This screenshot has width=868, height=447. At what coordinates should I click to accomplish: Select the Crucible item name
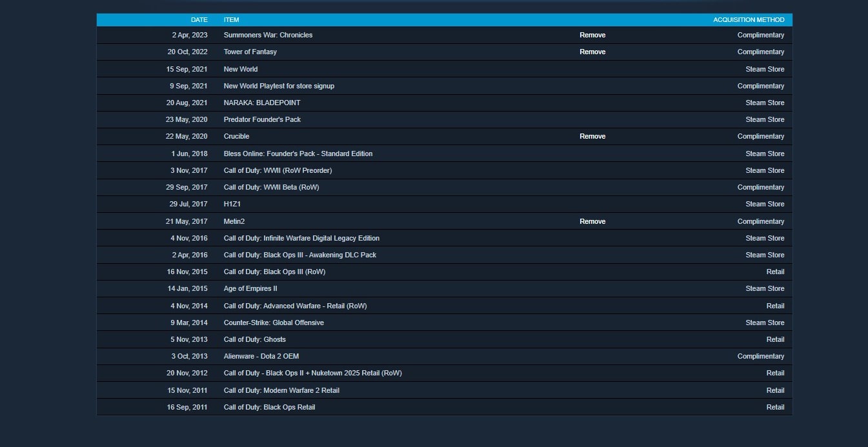pos(236,136)
